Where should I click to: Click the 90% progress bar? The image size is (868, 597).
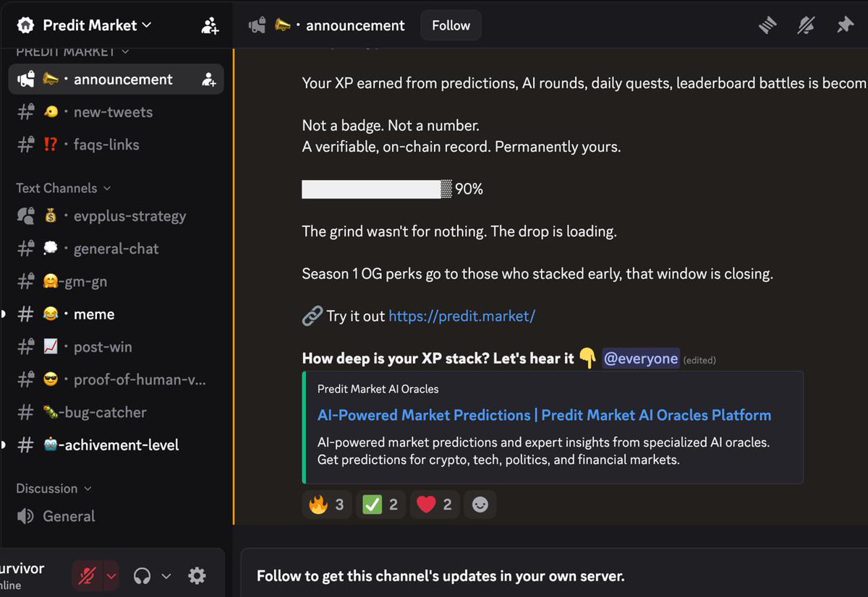(x=377, y=189)
